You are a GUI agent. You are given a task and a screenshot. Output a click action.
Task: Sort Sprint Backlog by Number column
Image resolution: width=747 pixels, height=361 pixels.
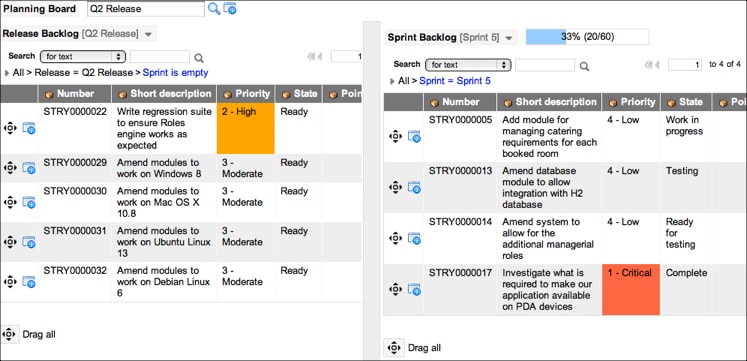pos(461,102)
